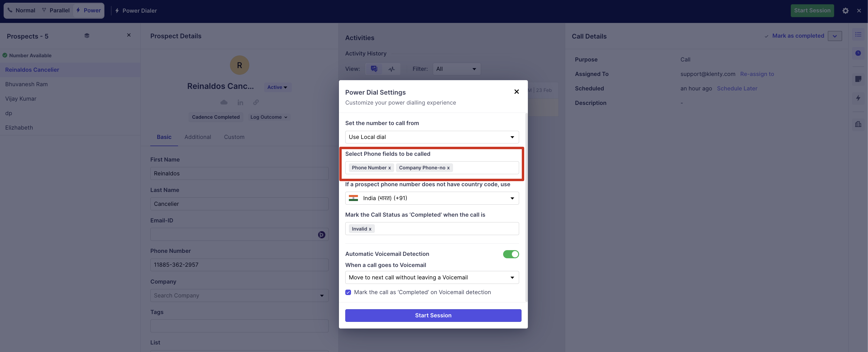The width and height of the screenshot is (868, 352).
Task: Switch to the Additional tab
Action: [x=197, y=137]
